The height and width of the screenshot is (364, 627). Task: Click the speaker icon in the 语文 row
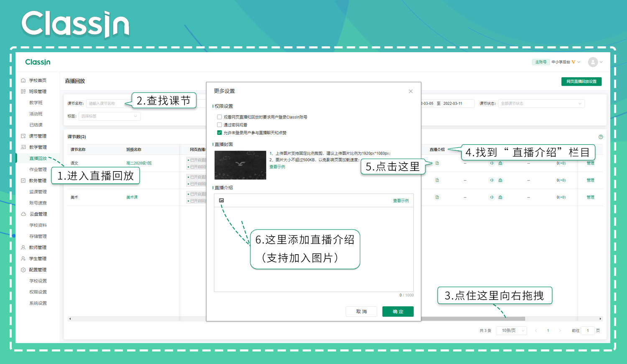tap(492, 163)
